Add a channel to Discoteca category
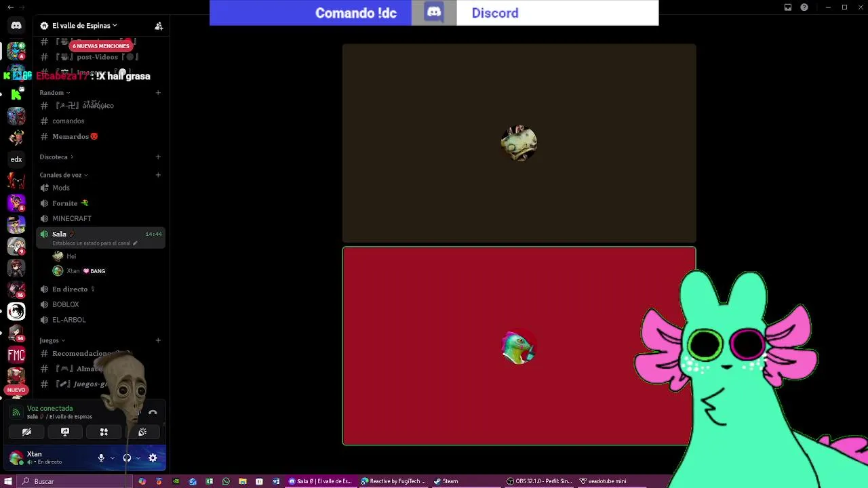This screenshot has width=868, height=488. 158,157
